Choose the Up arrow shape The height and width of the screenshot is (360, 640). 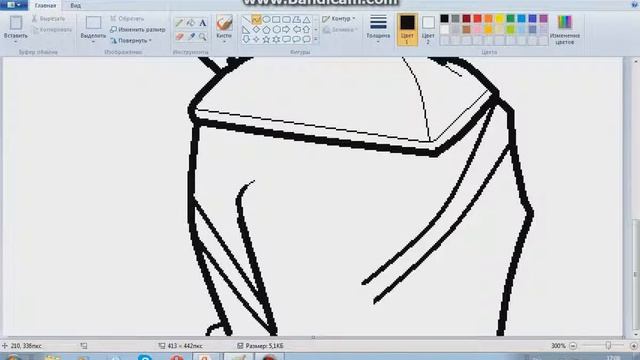(307, 29)
